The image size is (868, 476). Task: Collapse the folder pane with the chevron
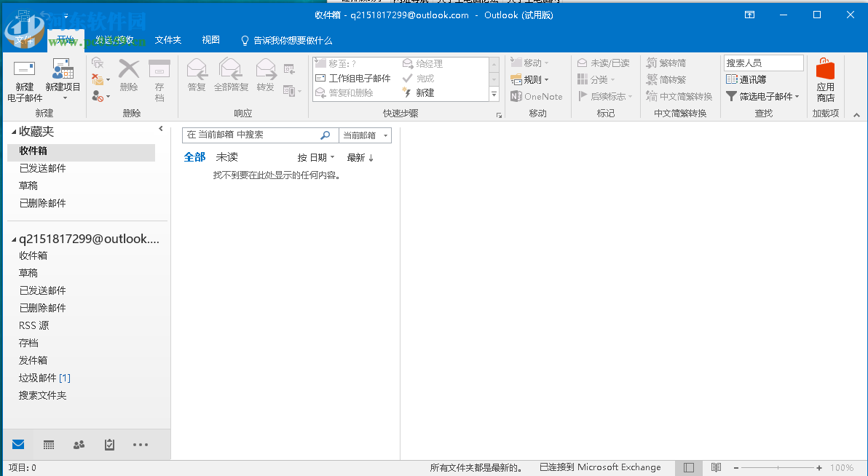161,128
